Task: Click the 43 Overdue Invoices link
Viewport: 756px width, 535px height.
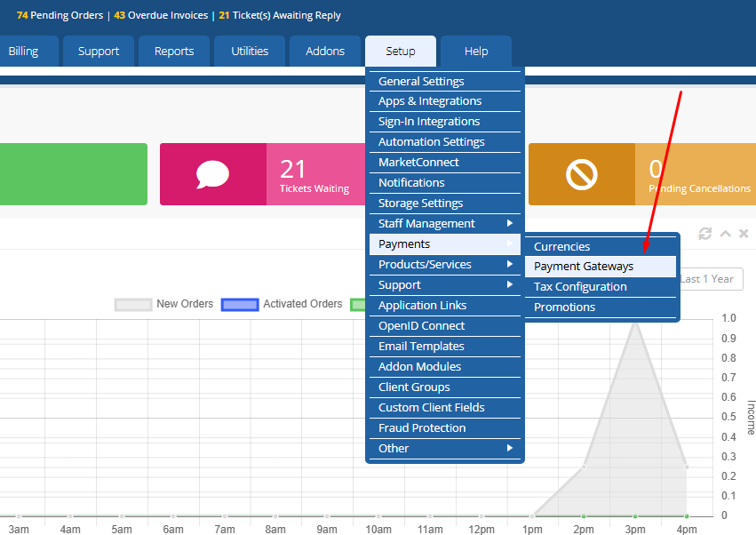Action: 161,15
